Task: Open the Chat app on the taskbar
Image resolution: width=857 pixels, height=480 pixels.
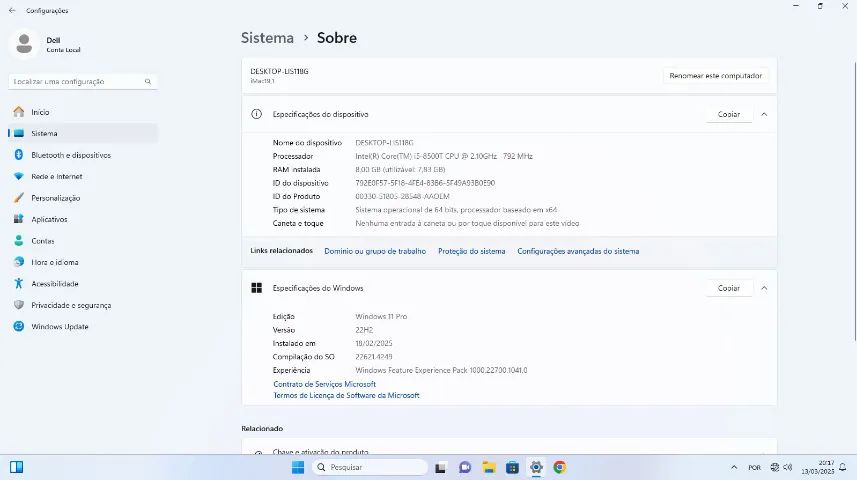Action: point(465,467)
